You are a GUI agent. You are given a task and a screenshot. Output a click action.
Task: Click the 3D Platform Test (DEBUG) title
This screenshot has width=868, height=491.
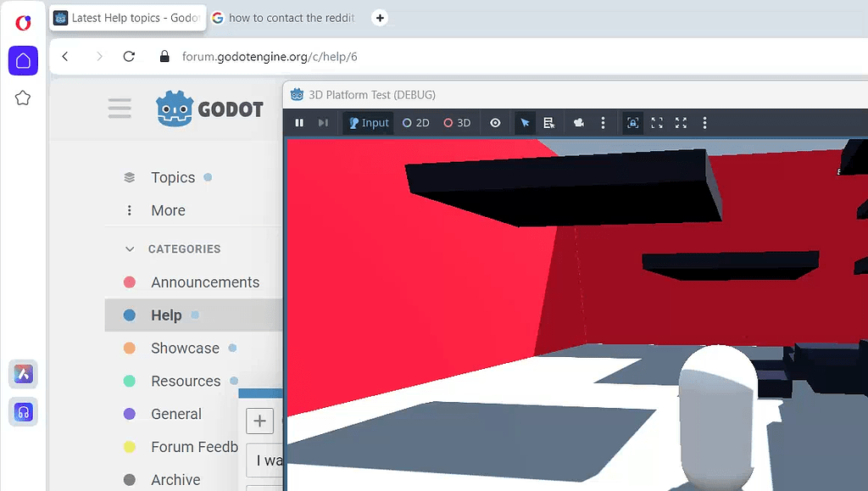click(x=372, y=95)
